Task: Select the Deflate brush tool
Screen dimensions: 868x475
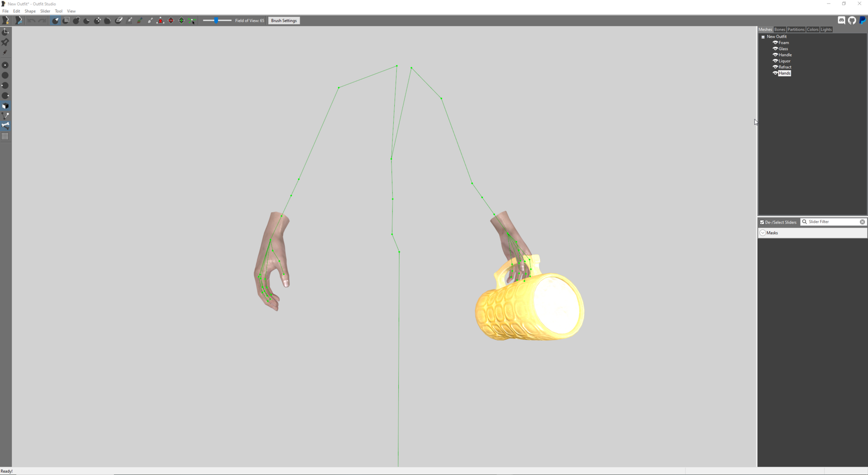Action: pos(87,20)
